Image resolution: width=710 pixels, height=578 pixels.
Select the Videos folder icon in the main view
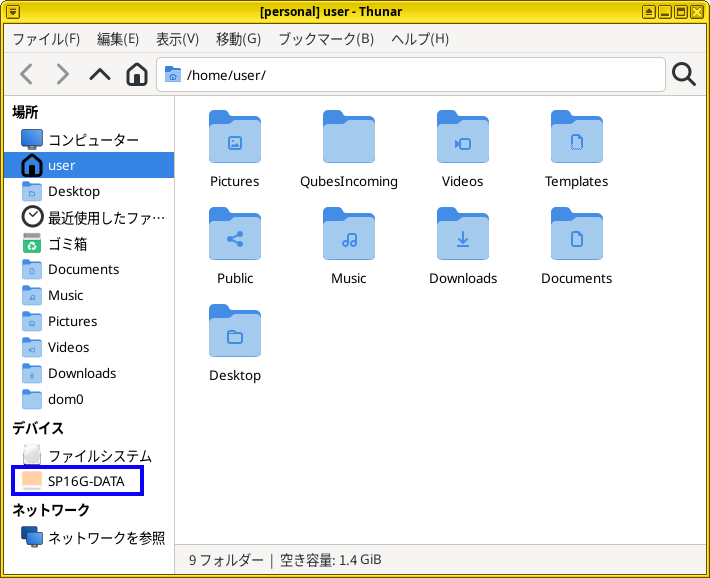463,137
